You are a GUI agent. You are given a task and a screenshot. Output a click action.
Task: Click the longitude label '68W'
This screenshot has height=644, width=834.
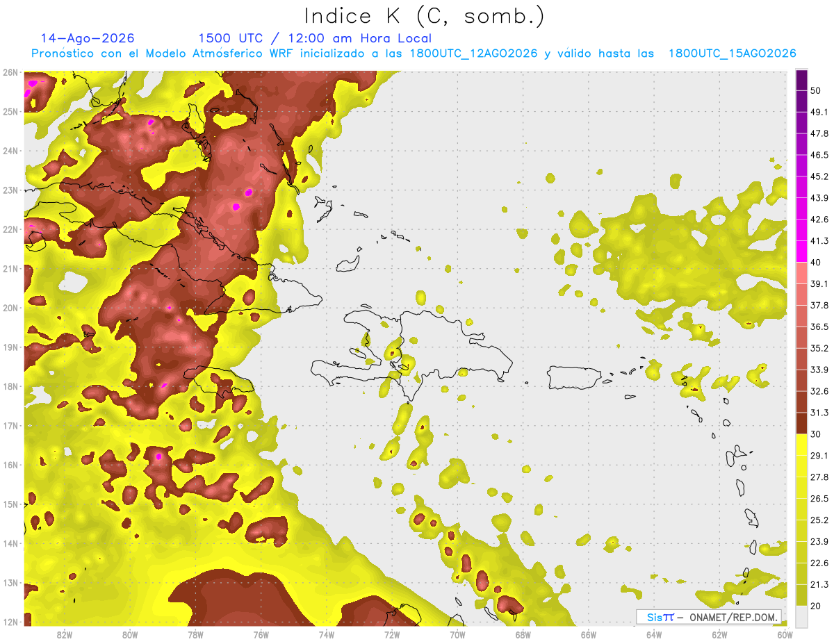coord(523,635)
